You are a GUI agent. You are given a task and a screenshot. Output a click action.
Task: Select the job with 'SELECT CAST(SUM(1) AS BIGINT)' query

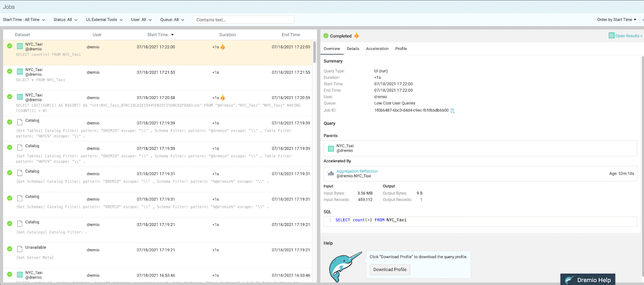point(157,103)
